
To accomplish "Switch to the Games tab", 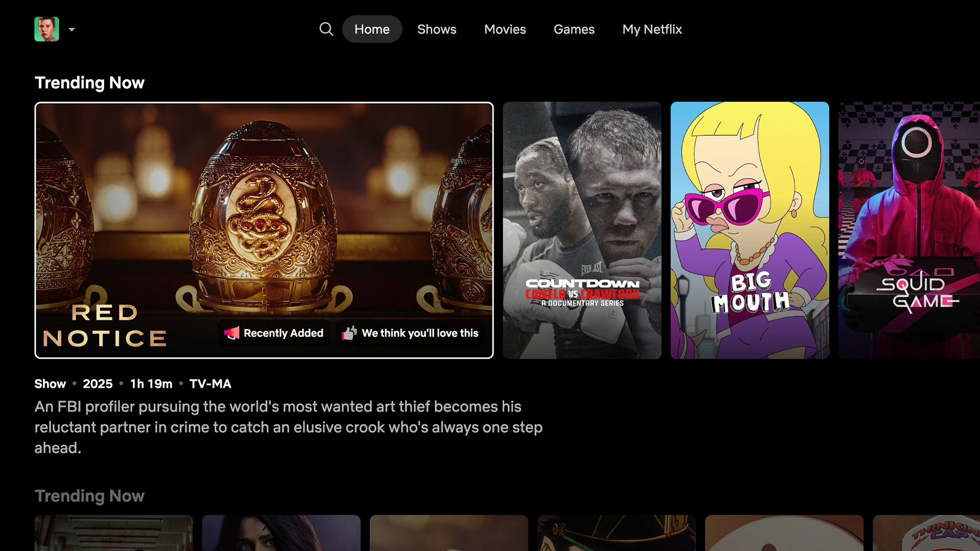I will click(x=574, y=29).
